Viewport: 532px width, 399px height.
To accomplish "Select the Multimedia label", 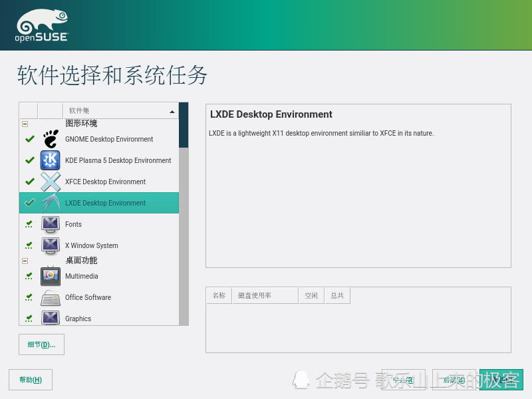I will pos(81,276).
